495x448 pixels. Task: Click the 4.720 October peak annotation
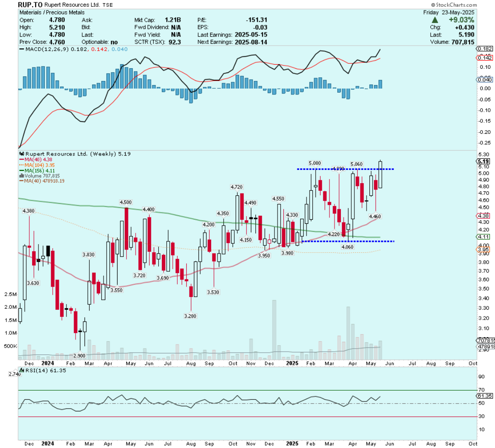pos(237,187)
